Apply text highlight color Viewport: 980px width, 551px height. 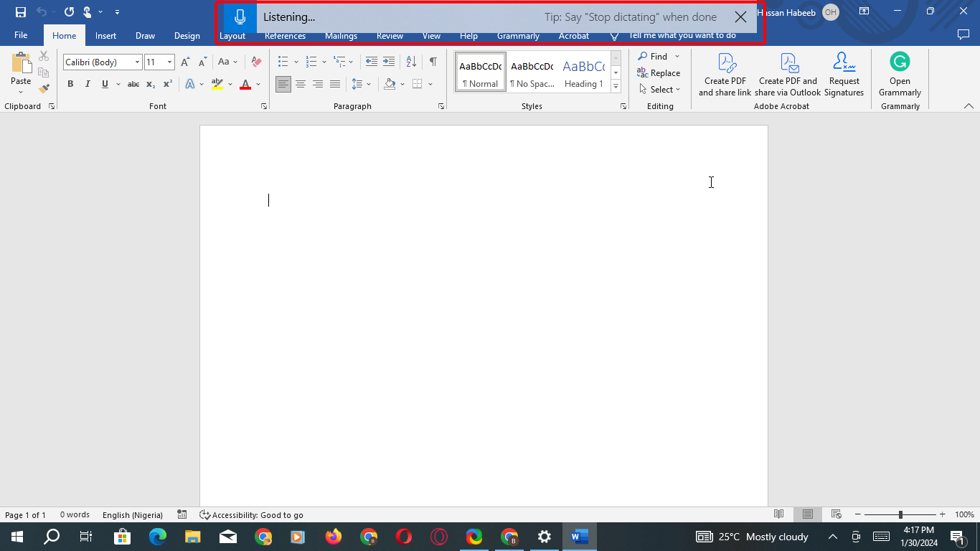click(x=217, y=84)
